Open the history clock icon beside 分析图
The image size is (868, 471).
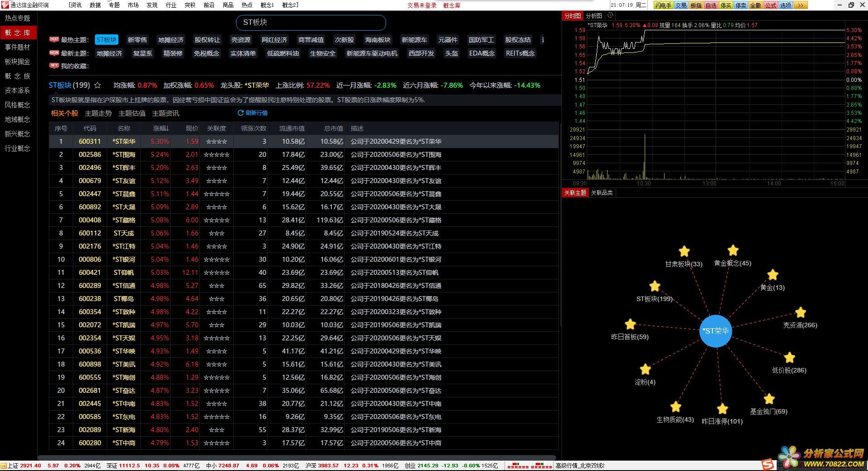point(610,15)
